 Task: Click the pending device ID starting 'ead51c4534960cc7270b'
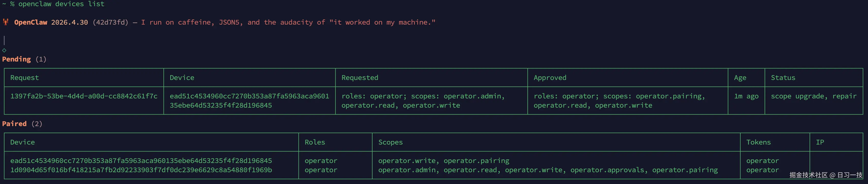click(249, 101)
